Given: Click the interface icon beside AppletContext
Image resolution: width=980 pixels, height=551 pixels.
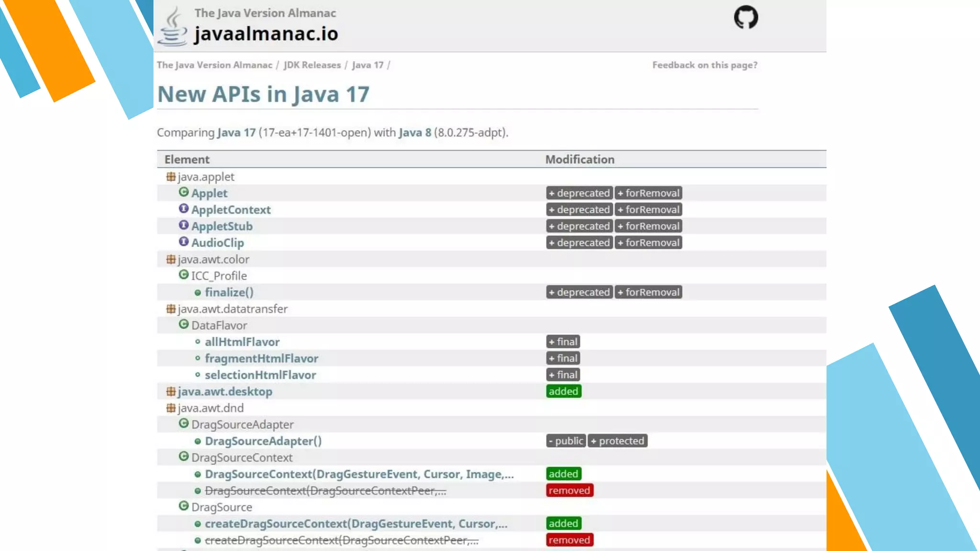Looking at the screenshot, I should [183, 209].
